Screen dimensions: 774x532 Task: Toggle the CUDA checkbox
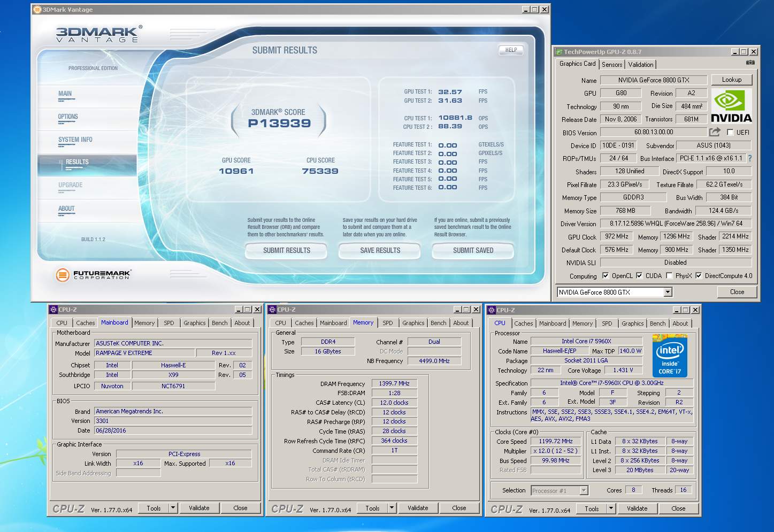639,276
